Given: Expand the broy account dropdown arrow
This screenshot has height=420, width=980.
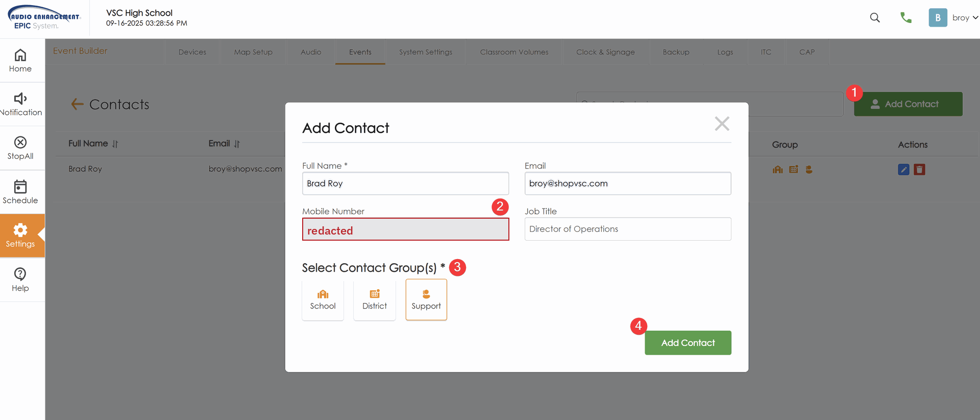Looking at the screenshot, I should [975, 18].
